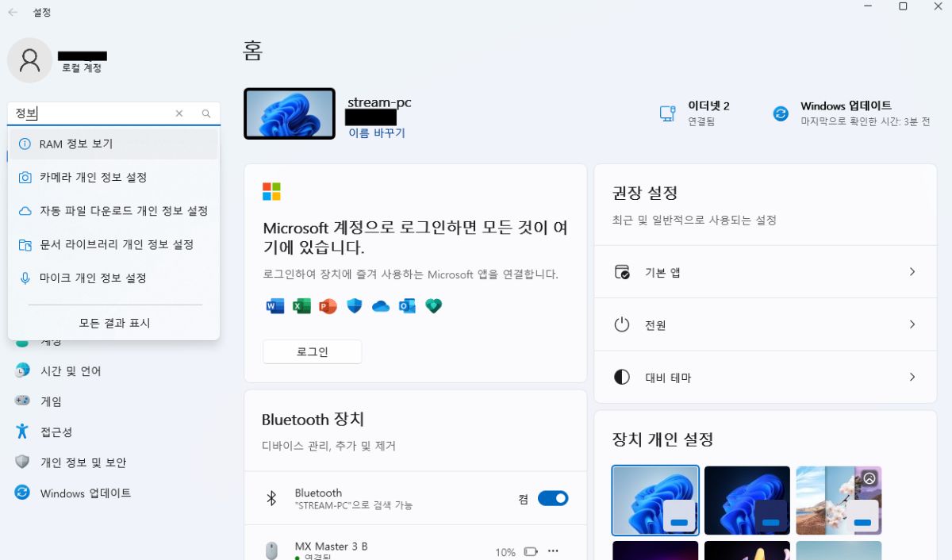
Task: Open the '기본 앱' recommended setting
Action: point(766,272)
